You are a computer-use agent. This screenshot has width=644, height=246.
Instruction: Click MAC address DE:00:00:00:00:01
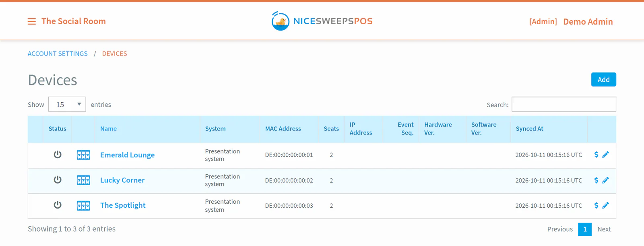coord(289,155)
